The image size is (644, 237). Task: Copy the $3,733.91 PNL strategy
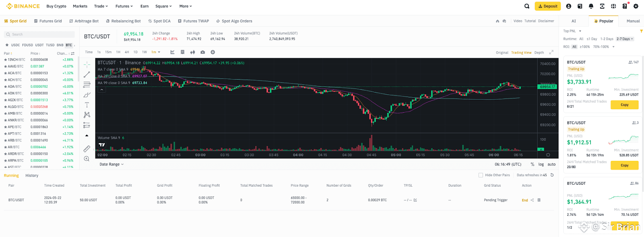[x=624, y=105]
